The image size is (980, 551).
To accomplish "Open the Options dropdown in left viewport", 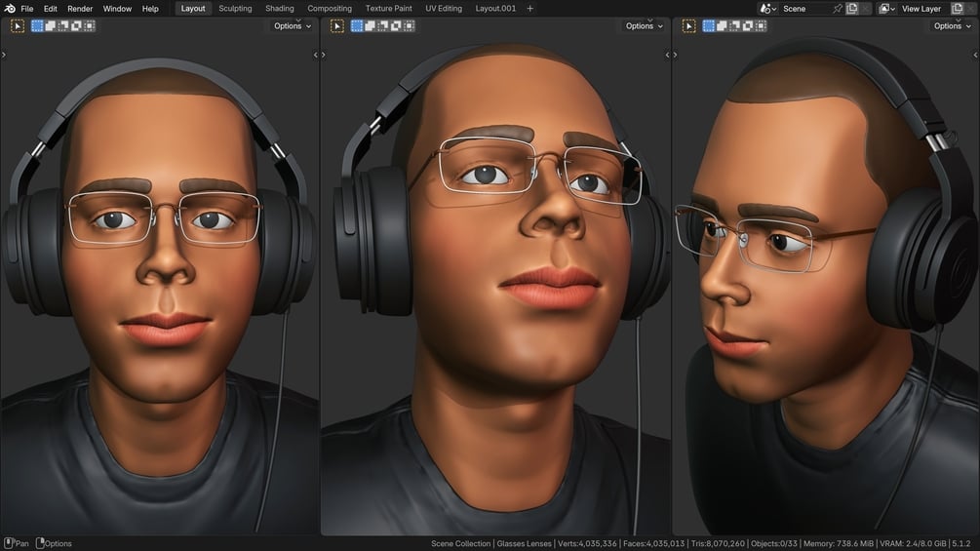I will (x=293, y=26).
